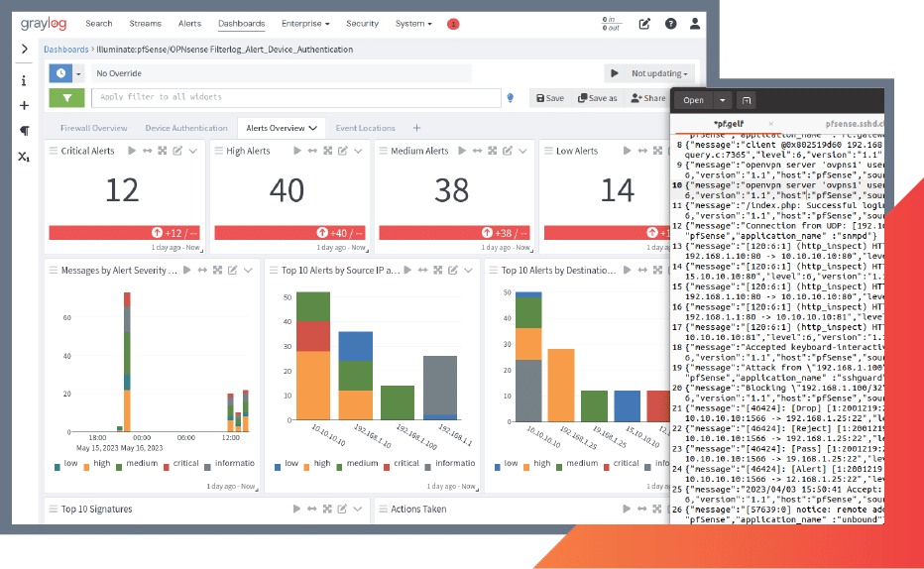The width and height of the screenshot is (924, 569).
Task: Open the Not updating refresh interval dropdown
Action: point(660,73)
